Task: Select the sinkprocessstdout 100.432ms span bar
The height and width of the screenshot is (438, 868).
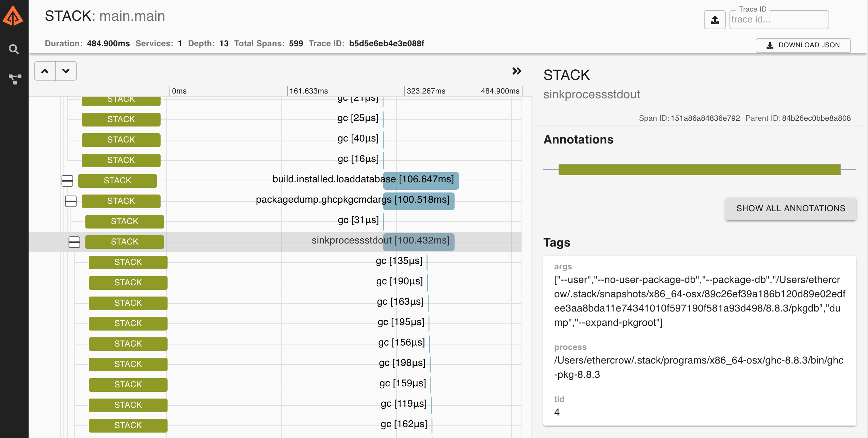Action: point(419,242)
